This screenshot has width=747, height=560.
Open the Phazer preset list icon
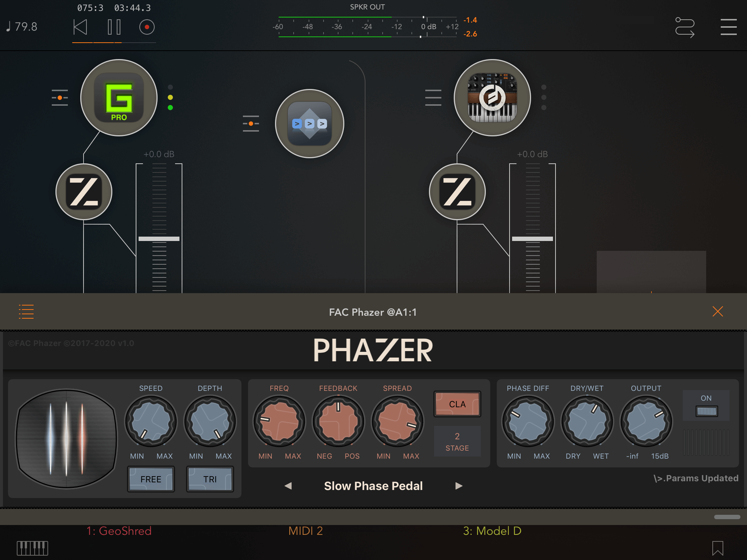26,312
